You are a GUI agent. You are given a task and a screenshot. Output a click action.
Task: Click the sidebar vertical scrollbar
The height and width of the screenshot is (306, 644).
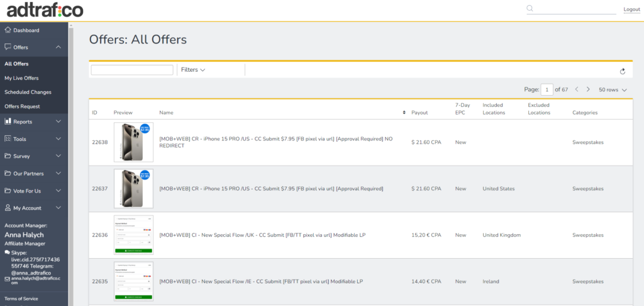pyautogui.click(x=71, y=164)
